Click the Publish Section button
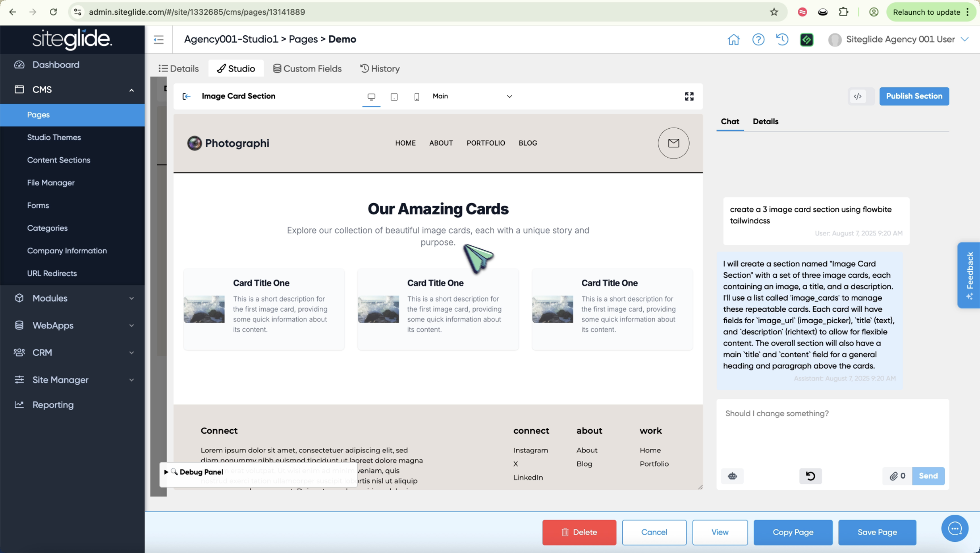This screenshot has width=980, height=553. 914,96
